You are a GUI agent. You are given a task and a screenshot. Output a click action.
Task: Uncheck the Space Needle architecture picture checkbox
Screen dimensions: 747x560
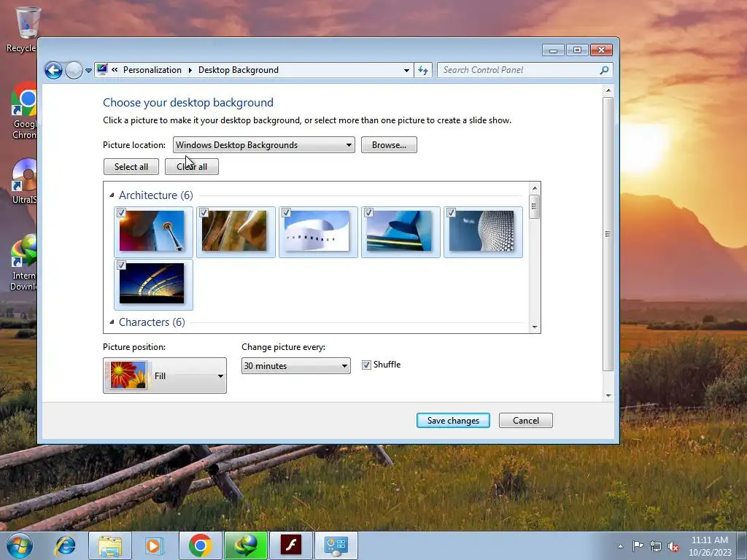point(121,212)
